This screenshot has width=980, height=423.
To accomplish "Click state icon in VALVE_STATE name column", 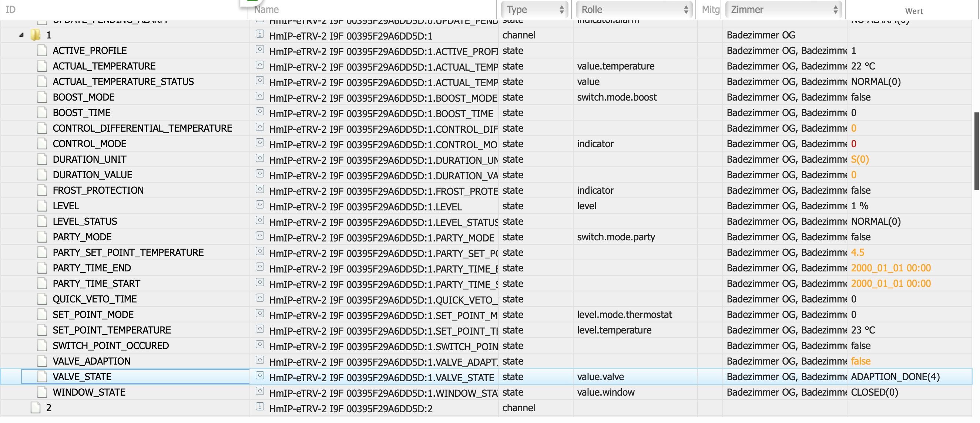I will (260, 376).
